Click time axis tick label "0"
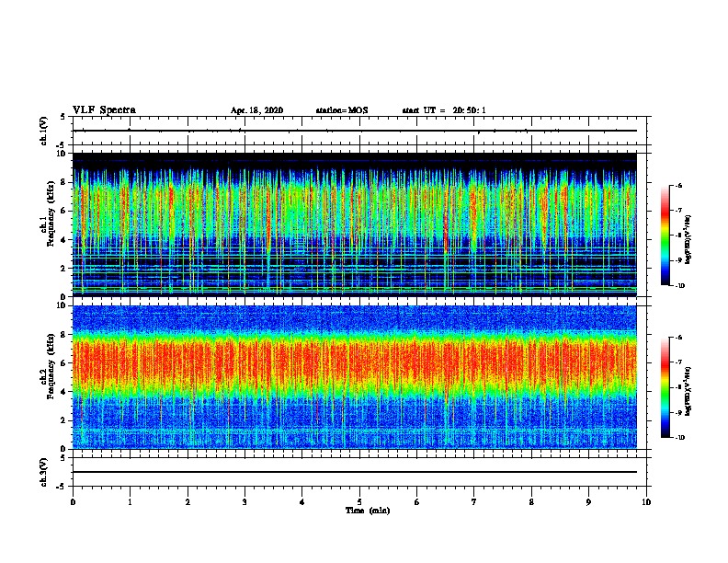728x563 pixels. (73, 502)
